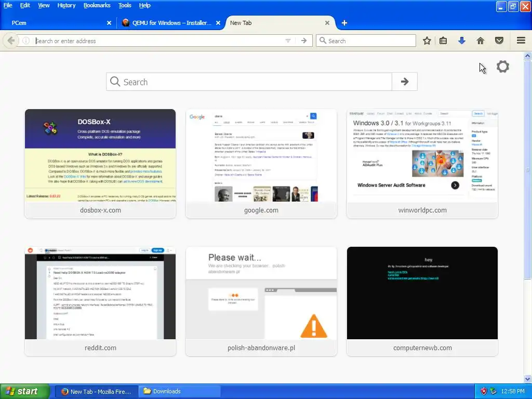Click the Back navigation arrow
The height and width of the screenshot is (399, 532).
point(10,41)
